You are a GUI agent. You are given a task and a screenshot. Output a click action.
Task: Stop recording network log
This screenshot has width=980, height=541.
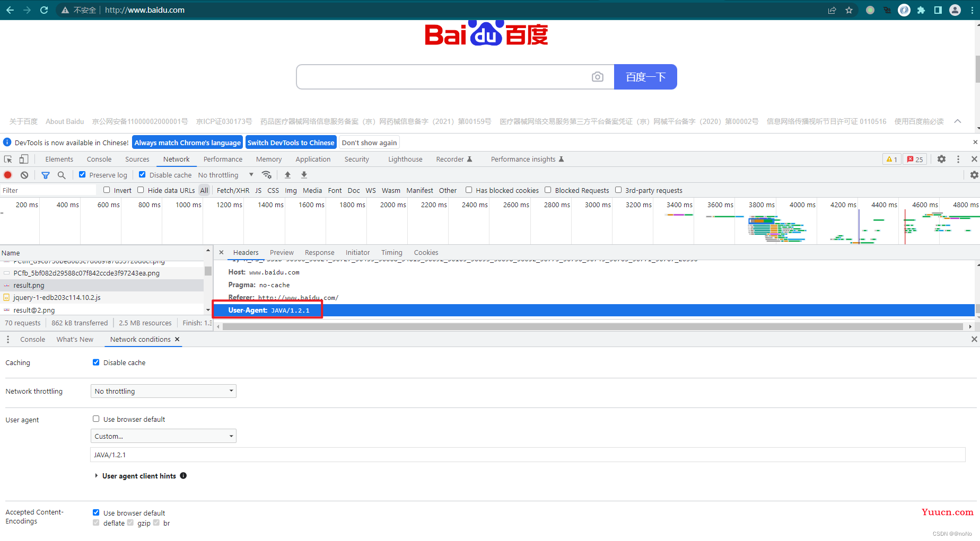[x=8, y=175]
